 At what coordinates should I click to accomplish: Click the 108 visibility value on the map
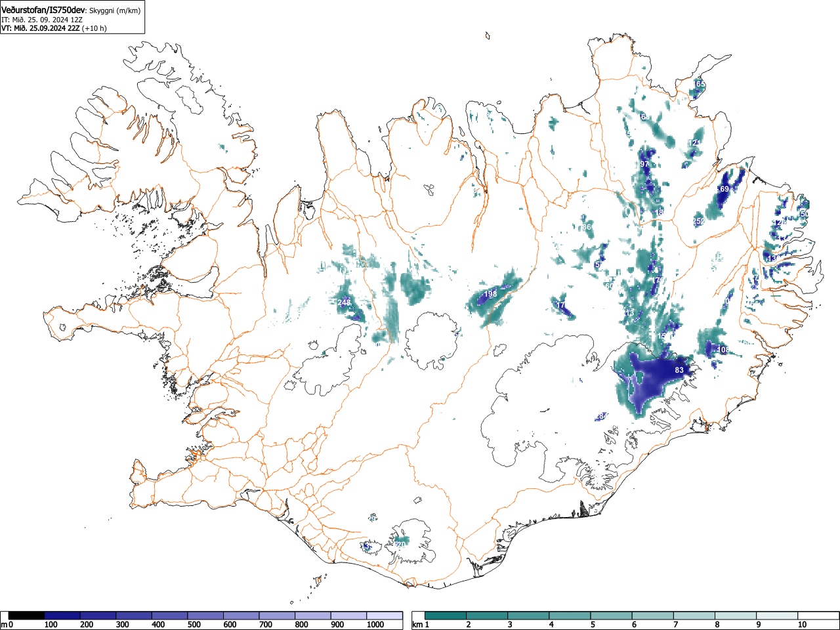point(723,350)
